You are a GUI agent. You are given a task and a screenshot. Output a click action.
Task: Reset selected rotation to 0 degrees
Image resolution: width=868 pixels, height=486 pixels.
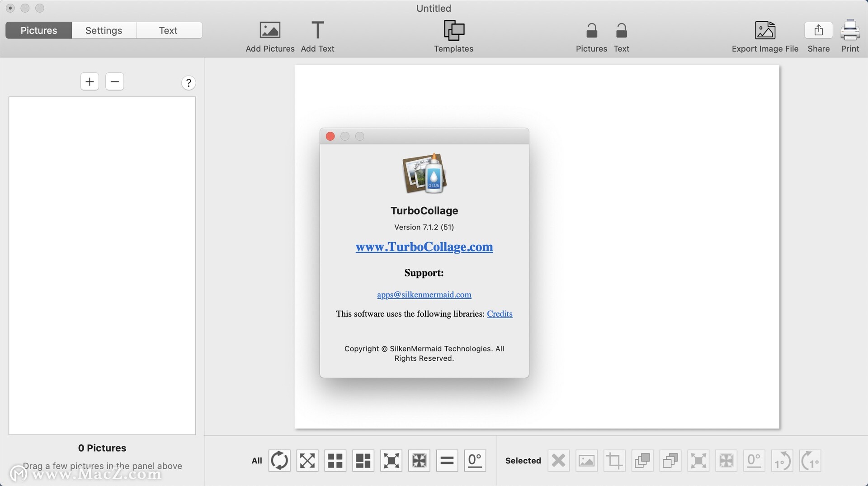tap(755, 461)
